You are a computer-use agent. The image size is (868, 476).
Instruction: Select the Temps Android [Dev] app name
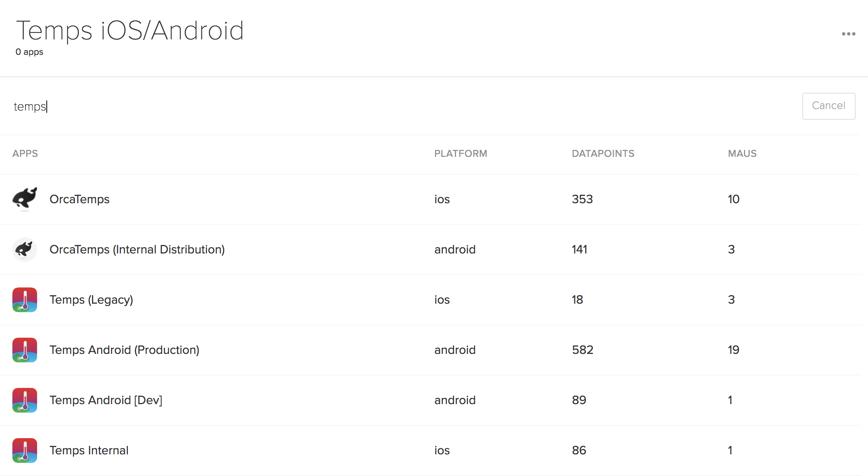pos(106,400)
